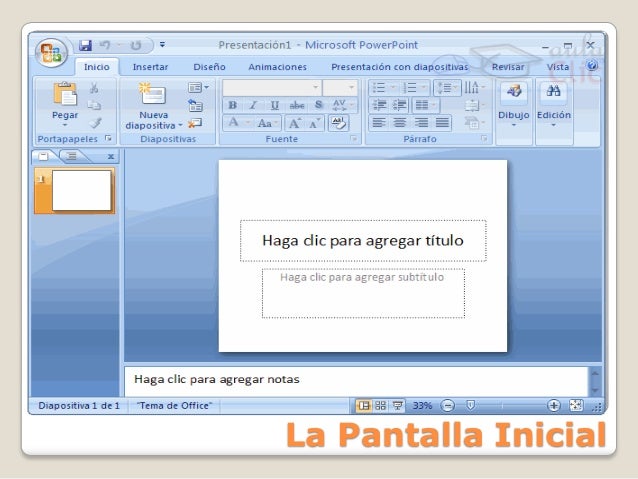Viewport: 638px width, 479px height.
Task: Click the Increase list level icon
Action: (x=400, y=105)
